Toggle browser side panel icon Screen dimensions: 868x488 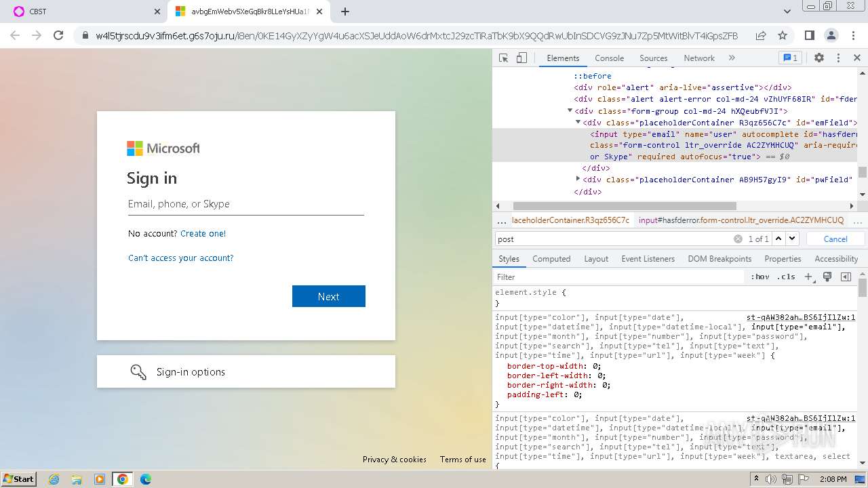pos(809,35)
